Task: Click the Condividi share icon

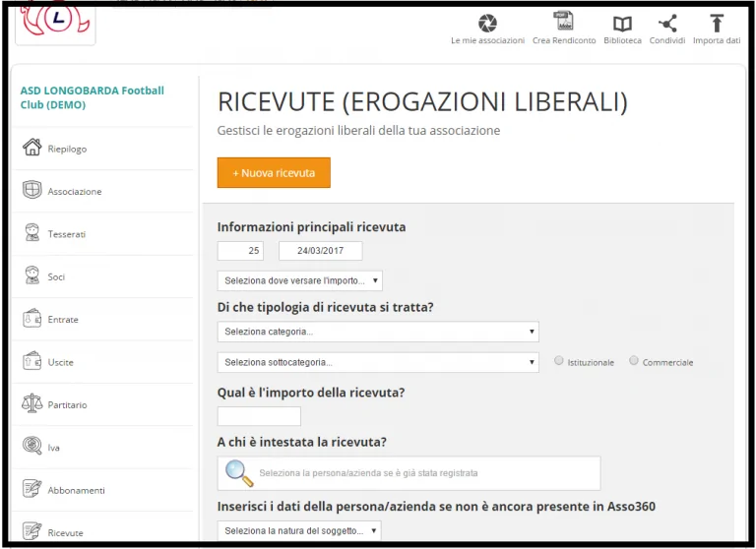Action: pyautogui.click(x=667, y=24)
